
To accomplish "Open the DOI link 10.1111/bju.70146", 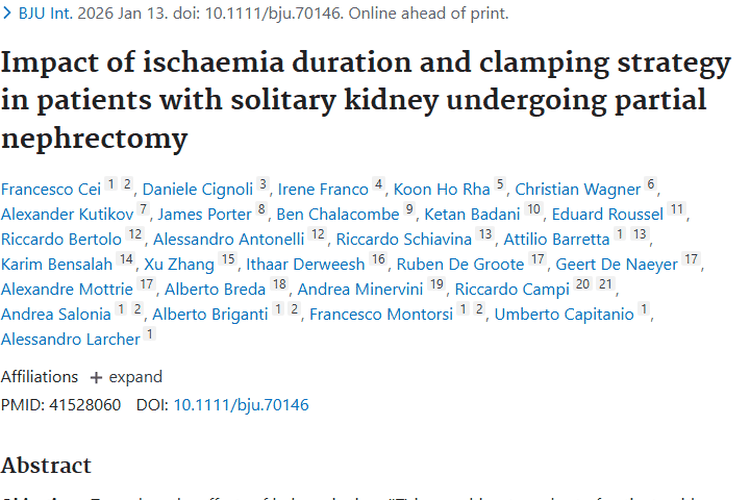I will point(241,405).
